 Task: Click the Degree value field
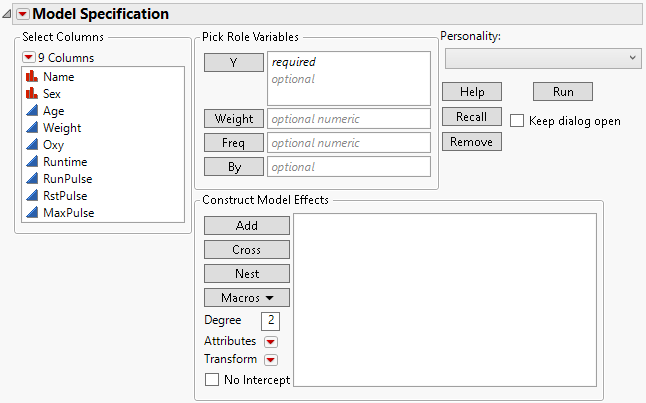(x=270, y=321)
